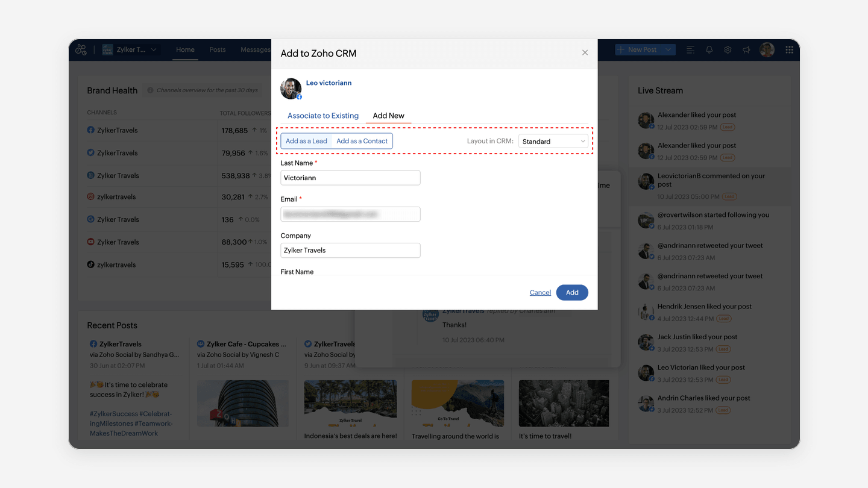The width and height of the screenshot is (868, 488).
Task: Choose Add as a Lead option
Action: coord(306,141)
